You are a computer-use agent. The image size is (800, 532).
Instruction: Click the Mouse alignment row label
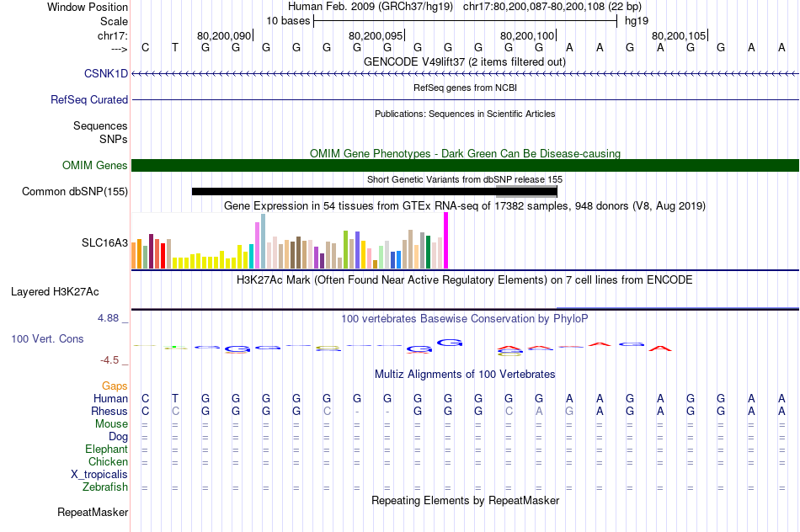111,424
